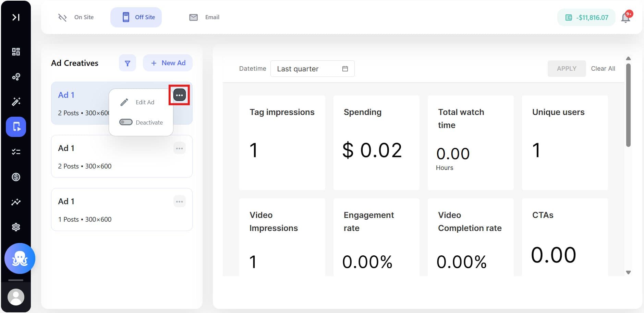Open the Datetime Last quarter picker
Viewport: 644px width, 313px height.
tap(312, 69)
